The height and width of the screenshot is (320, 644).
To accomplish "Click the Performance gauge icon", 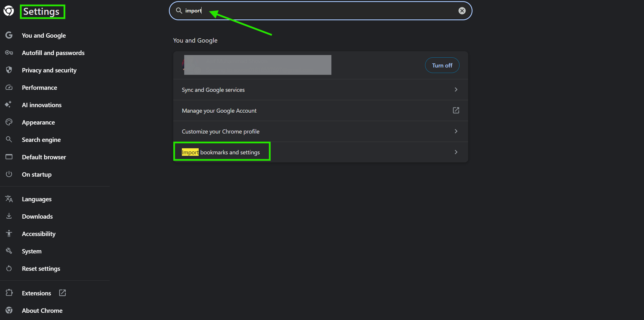I will [9, 87].
